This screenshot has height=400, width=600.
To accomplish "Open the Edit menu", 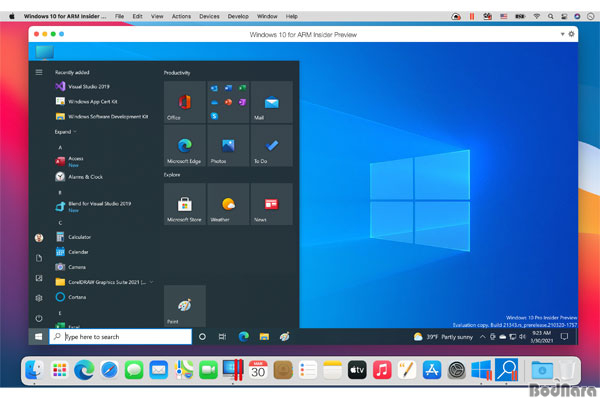I will [x=137, y=16].
